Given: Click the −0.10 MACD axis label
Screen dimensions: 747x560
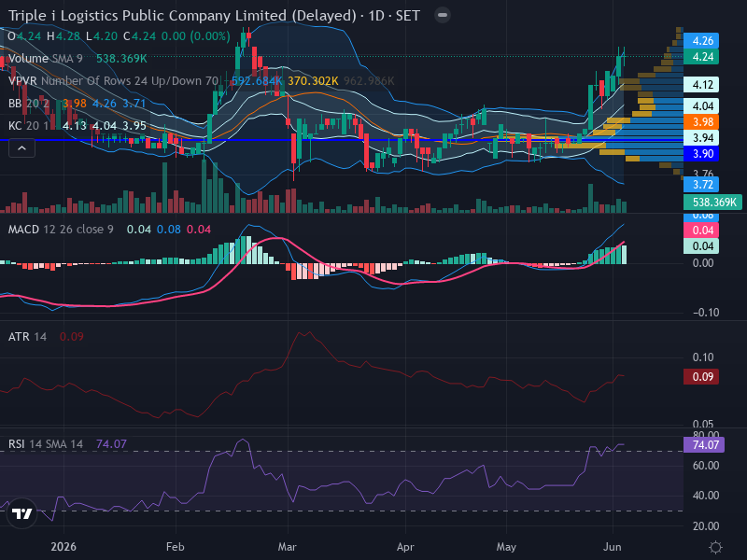Looking at the screenshot, I should click(706, 313).
